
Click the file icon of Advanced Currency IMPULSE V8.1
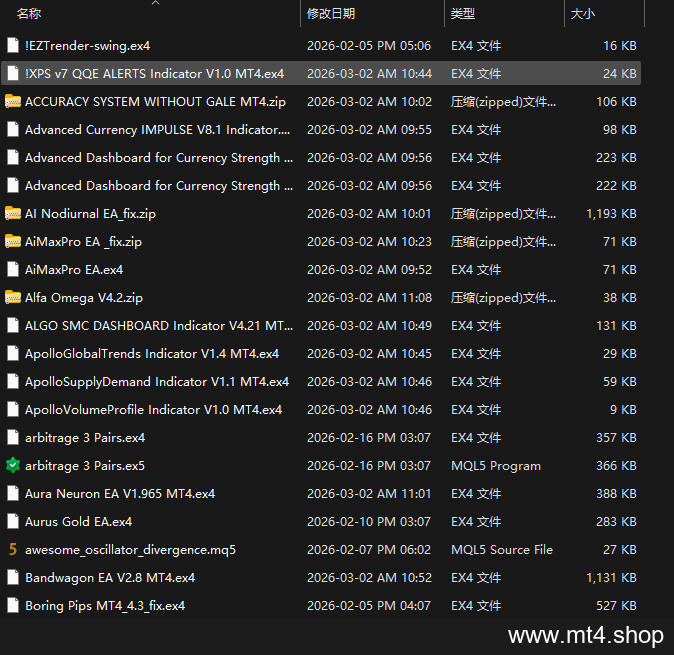(13, 129)
